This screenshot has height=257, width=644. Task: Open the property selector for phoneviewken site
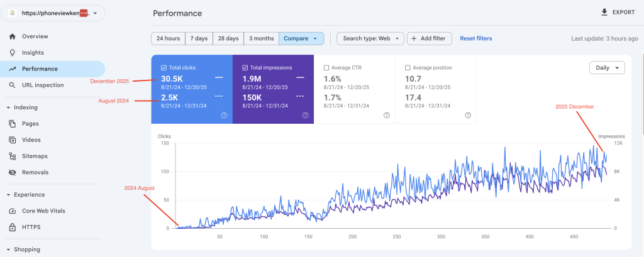53,13
